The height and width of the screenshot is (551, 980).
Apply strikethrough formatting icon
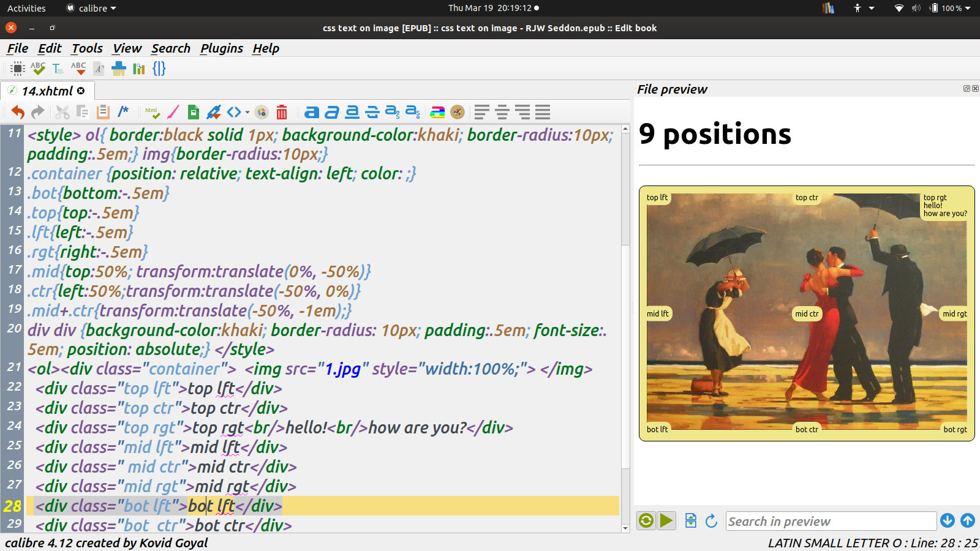coord(372,112)
